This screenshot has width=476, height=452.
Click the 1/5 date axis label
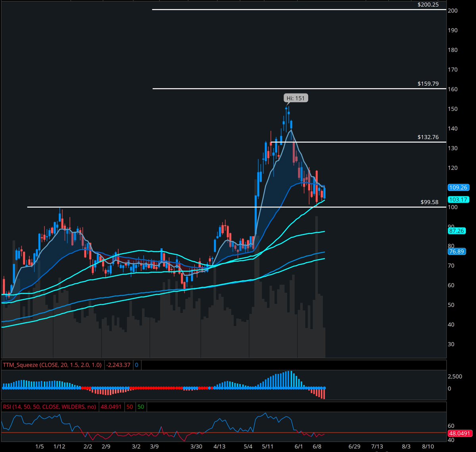pos(39,446)
